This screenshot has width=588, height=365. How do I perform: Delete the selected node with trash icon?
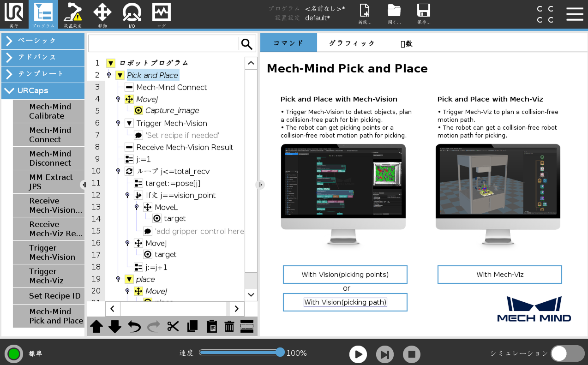[229, 327]
